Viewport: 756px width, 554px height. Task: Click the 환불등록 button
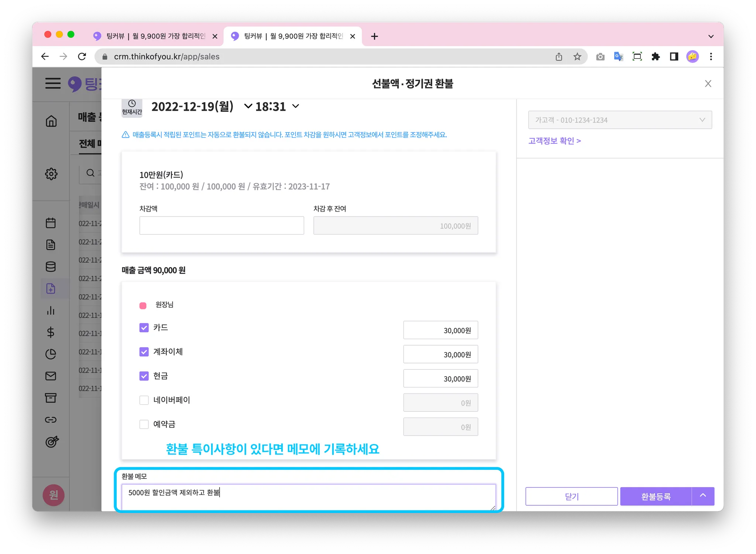pyautogui.click(x=656, y=496)
